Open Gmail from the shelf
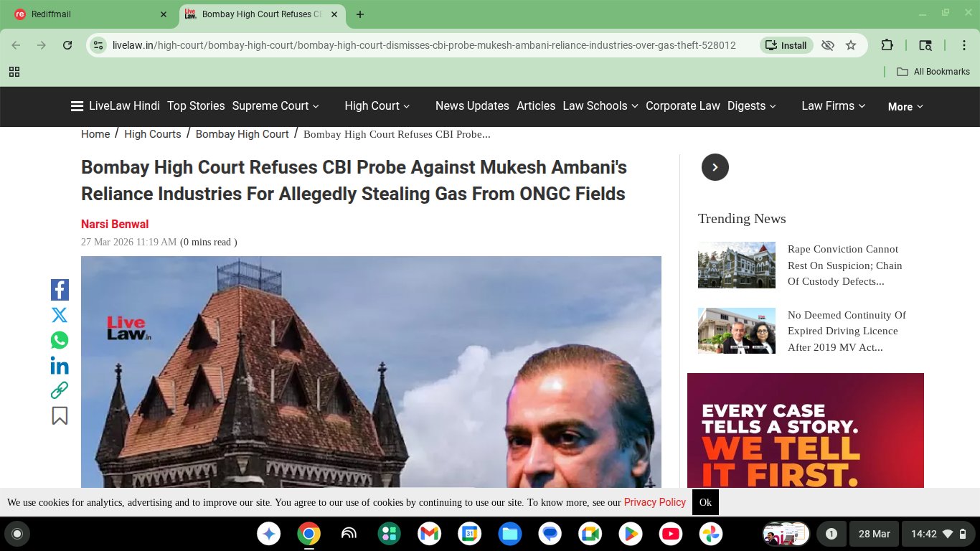This screenshot has height=551, width=980. coord(430,534)
